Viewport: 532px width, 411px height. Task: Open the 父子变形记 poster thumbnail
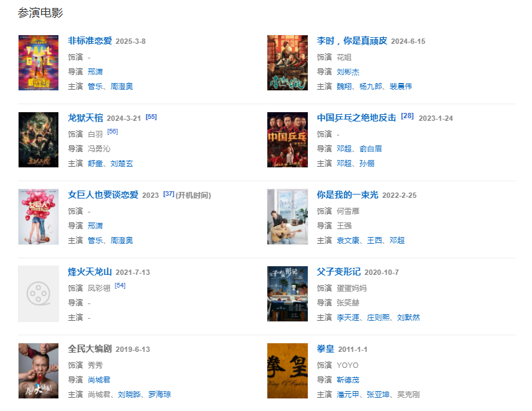point(287,293)
